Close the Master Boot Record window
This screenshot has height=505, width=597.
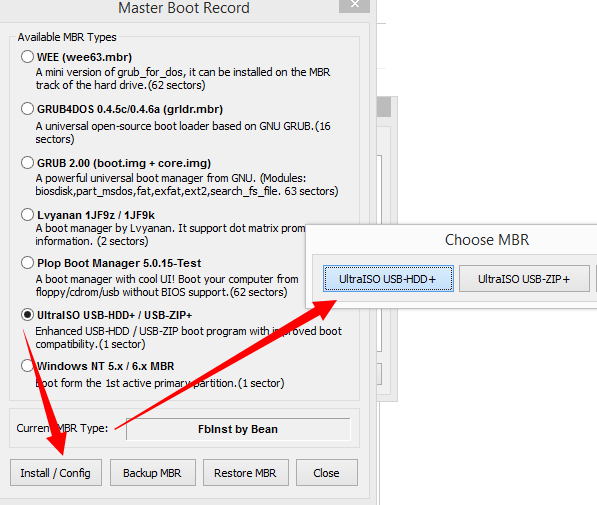pyautogui.click(x=354, y=5)
